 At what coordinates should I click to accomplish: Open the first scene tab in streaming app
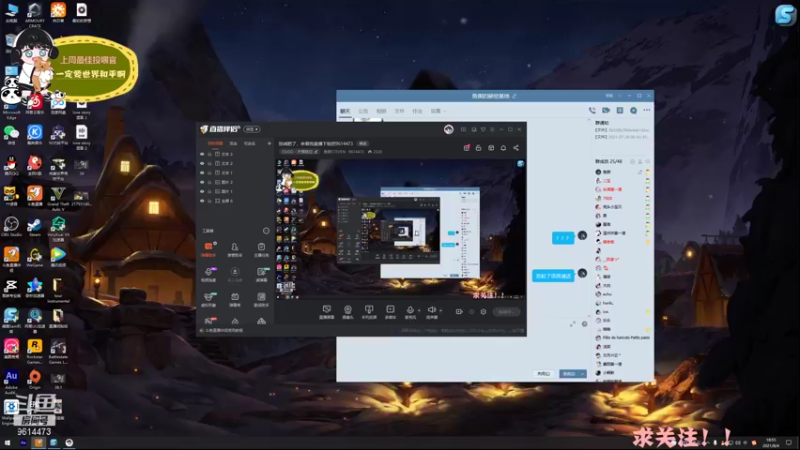[215, 143]
